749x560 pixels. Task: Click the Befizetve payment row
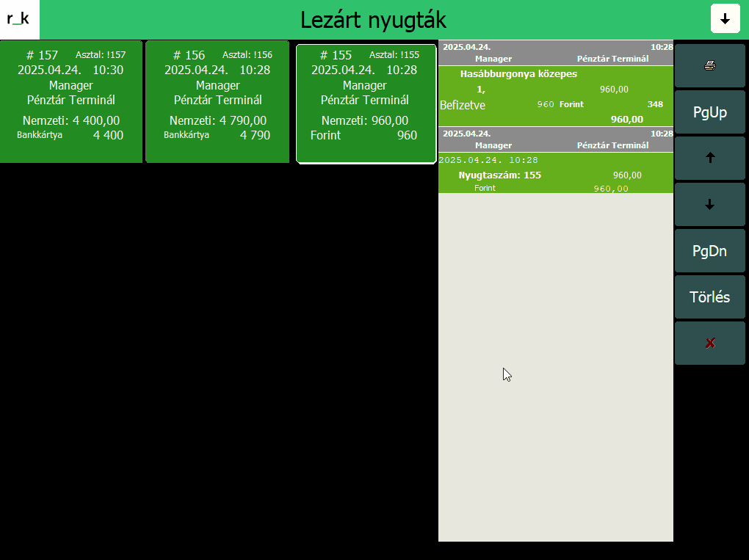tap(556, 104)
